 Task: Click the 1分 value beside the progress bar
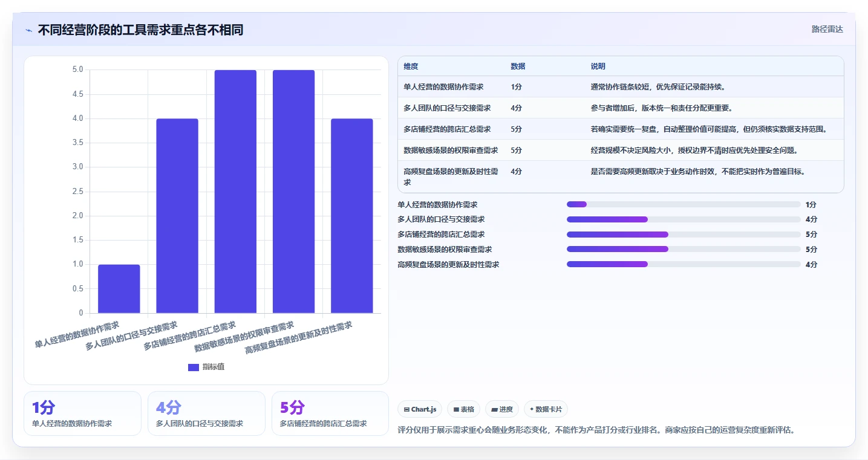tap(811, 204)
